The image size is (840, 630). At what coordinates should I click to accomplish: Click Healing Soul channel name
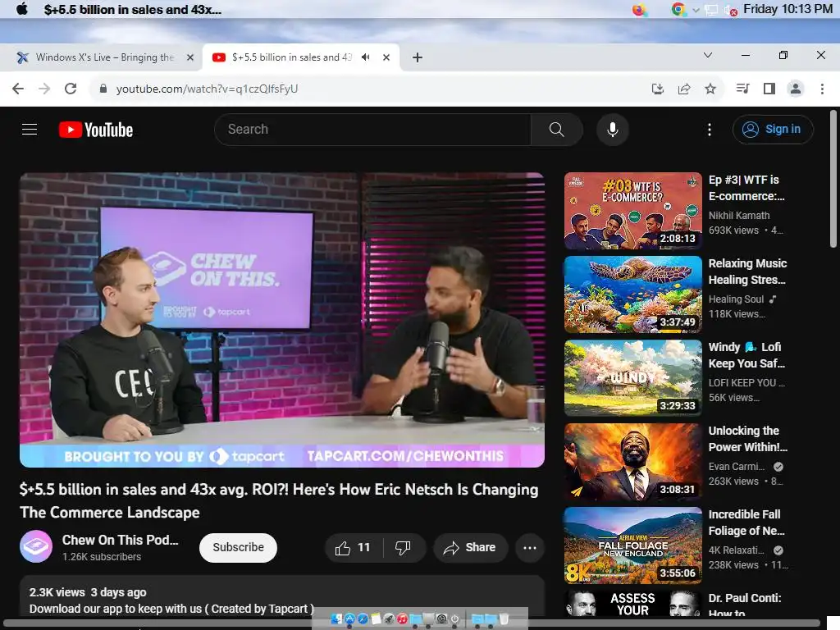tap(736, 299)
